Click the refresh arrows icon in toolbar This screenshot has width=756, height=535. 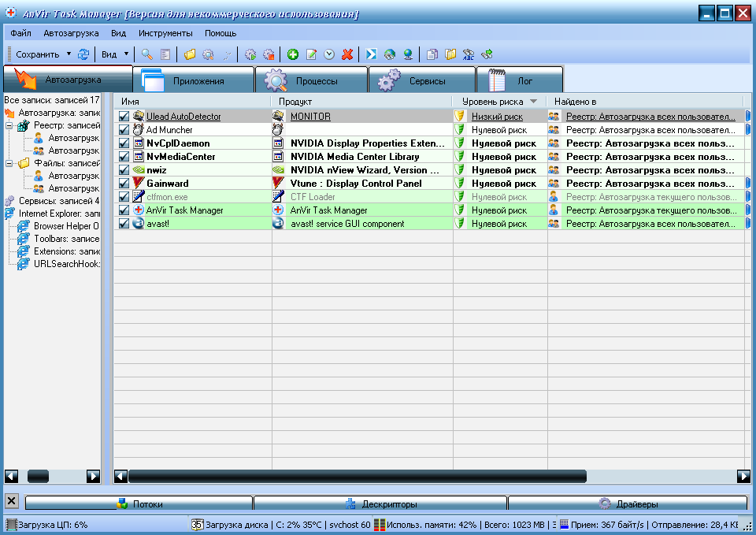(x=83, y=54)
